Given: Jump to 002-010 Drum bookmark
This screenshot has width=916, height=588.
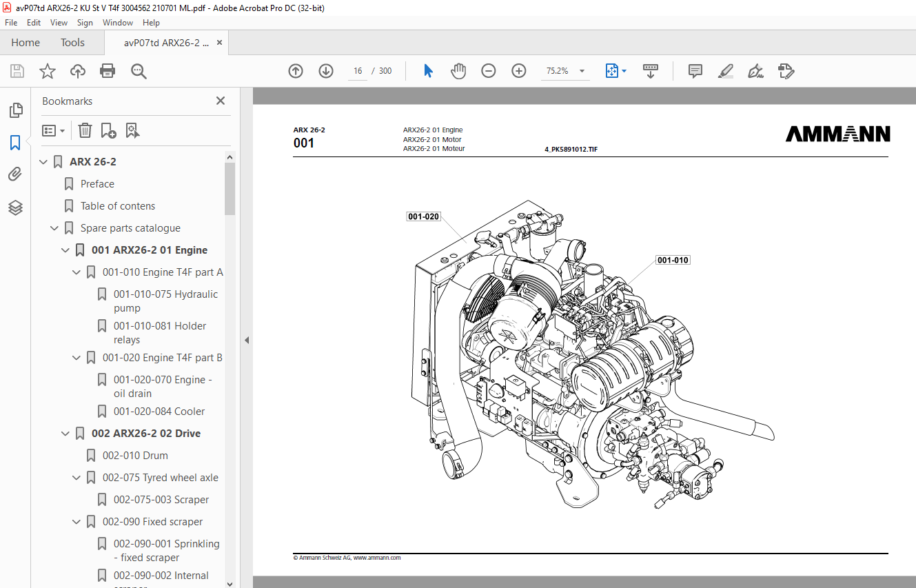Looking at the screenshot, I should [135, 456].
